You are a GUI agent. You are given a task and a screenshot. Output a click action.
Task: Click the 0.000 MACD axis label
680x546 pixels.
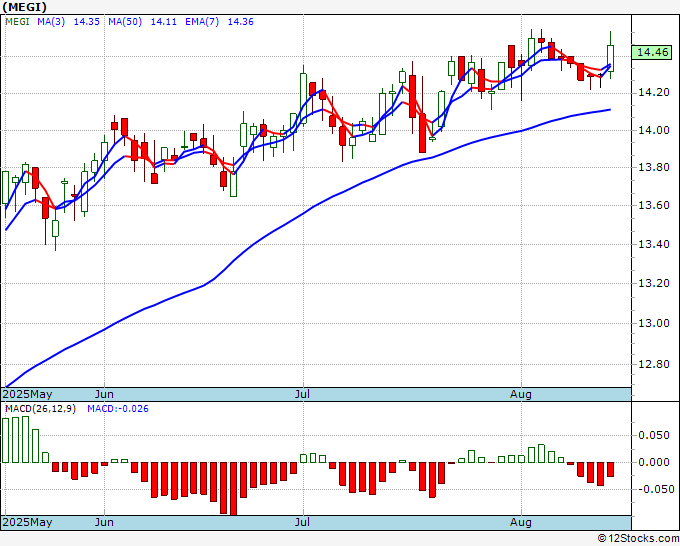[x=654, y=462]
